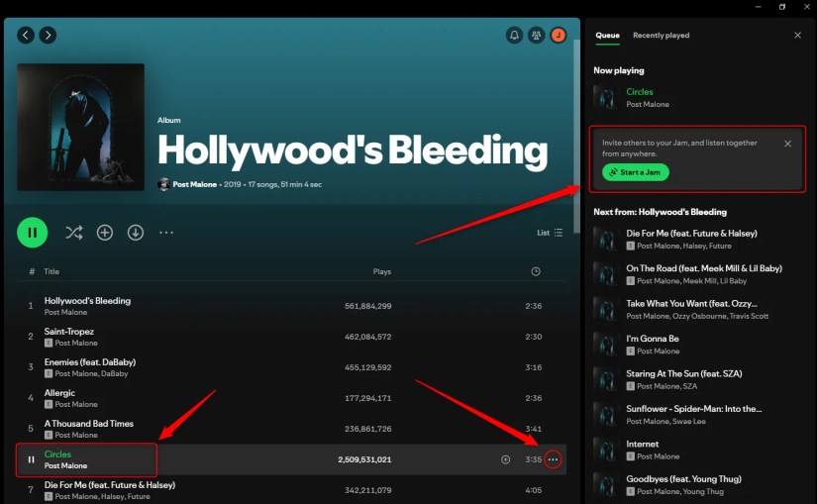Switch to the Recently played tab
This screenshot has width=817, height=504.
[x=662, y=36]
